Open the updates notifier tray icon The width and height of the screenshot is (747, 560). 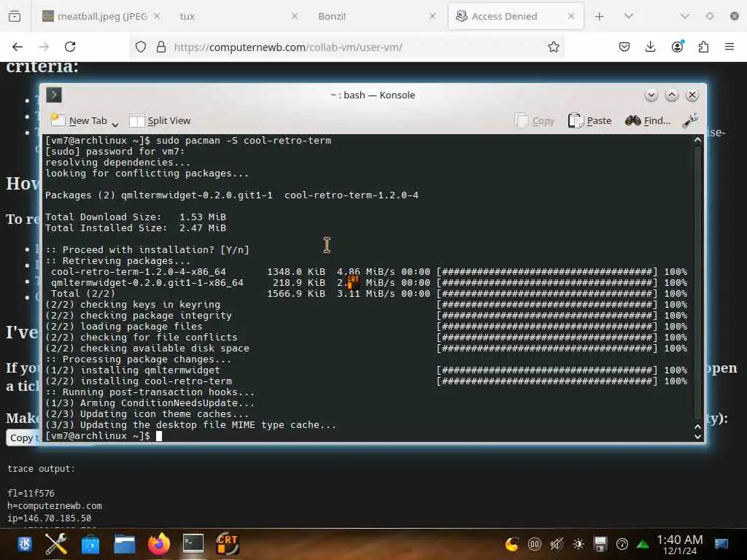tap(622, 543)
